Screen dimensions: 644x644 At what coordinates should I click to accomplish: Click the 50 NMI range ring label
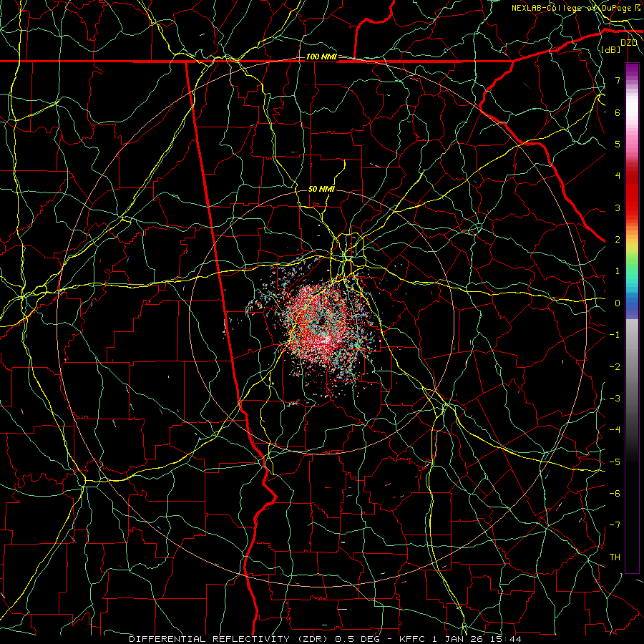coord(321,189)
